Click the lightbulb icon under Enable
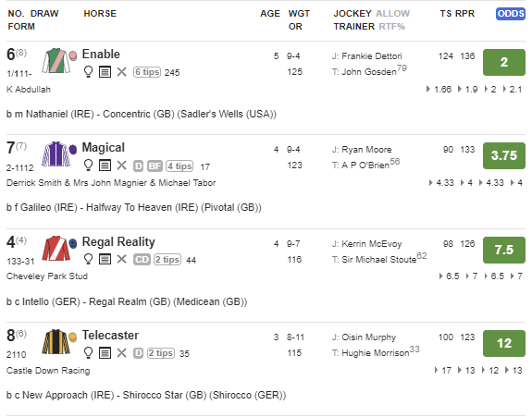This screenshot has width=532, height=417. click(88, 72)
